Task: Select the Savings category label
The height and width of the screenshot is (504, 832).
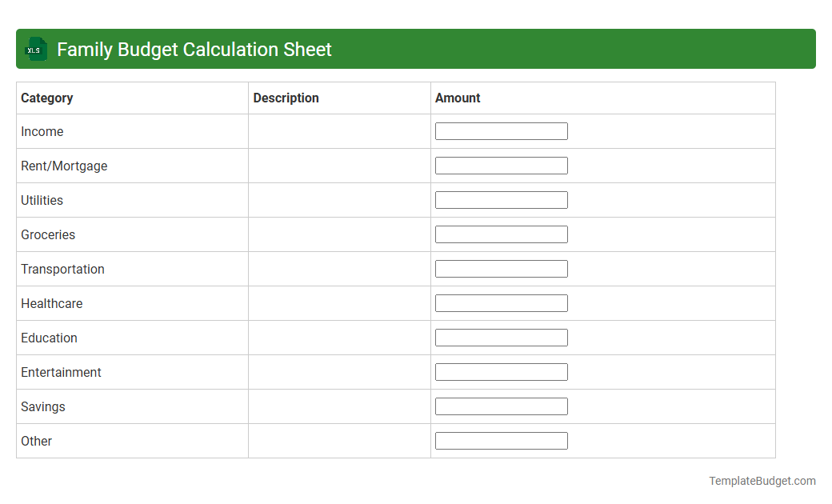Action: (42, 406)
